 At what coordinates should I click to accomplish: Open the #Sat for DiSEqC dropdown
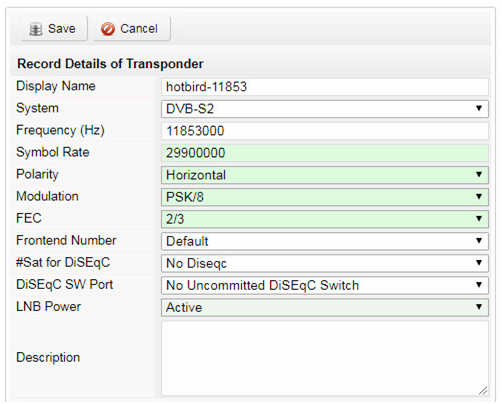coord(325,263)
